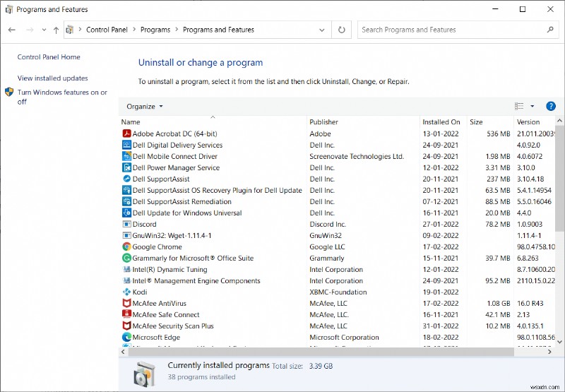Select Microsoft Edge program name
Screen dimensions: 565x392
click(156, 337)
